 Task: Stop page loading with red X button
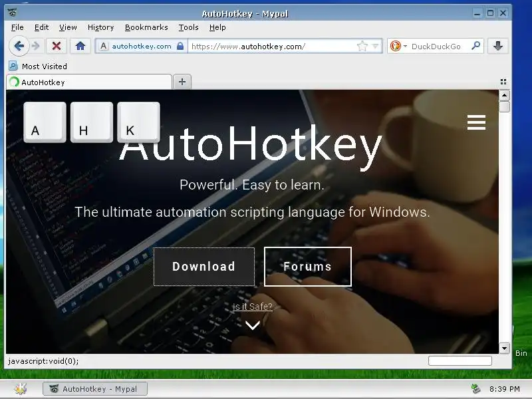pos(57,46)
